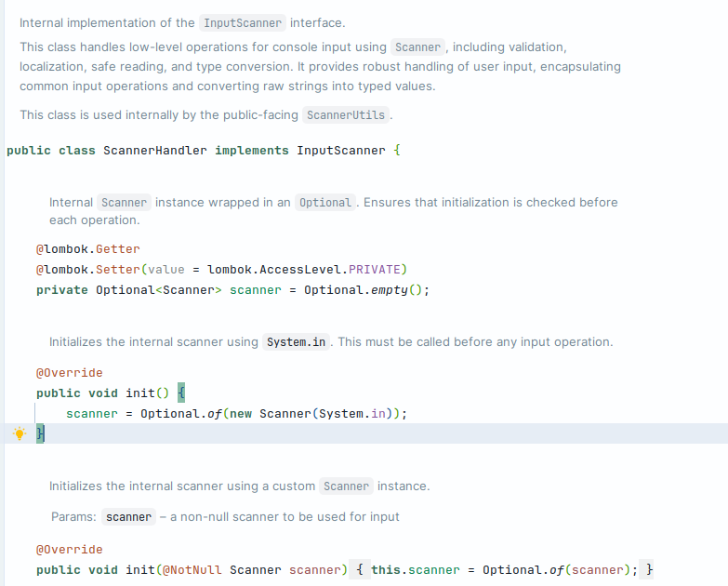Click new Scanner(System.in) expression

[311, 413]
